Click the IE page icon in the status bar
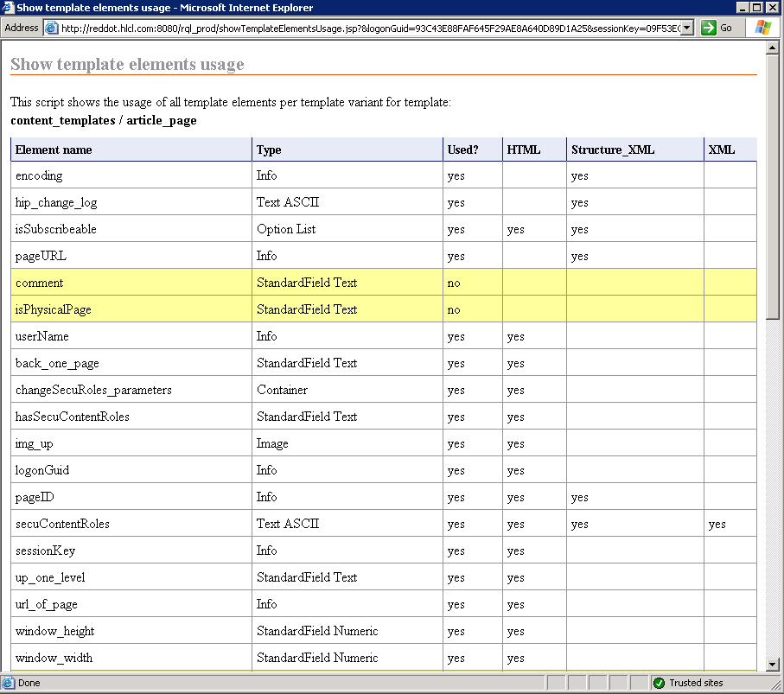 point(8,683)
